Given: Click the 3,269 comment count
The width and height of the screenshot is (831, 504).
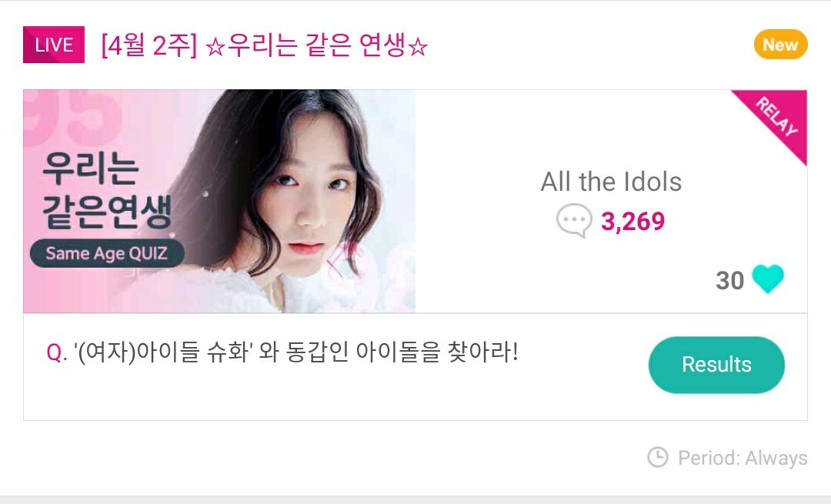Looking at the screenshot, I should click(x=632, y=222).
